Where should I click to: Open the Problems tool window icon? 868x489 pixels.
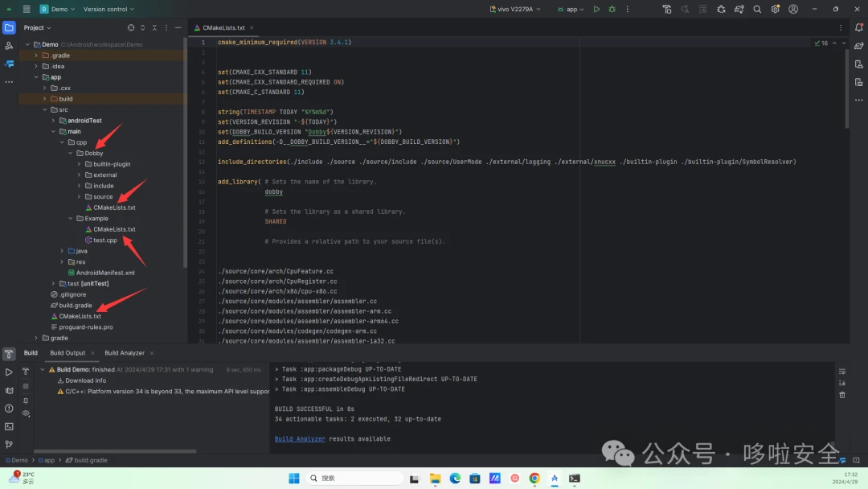pyautogui.click(x=9, y=408)
